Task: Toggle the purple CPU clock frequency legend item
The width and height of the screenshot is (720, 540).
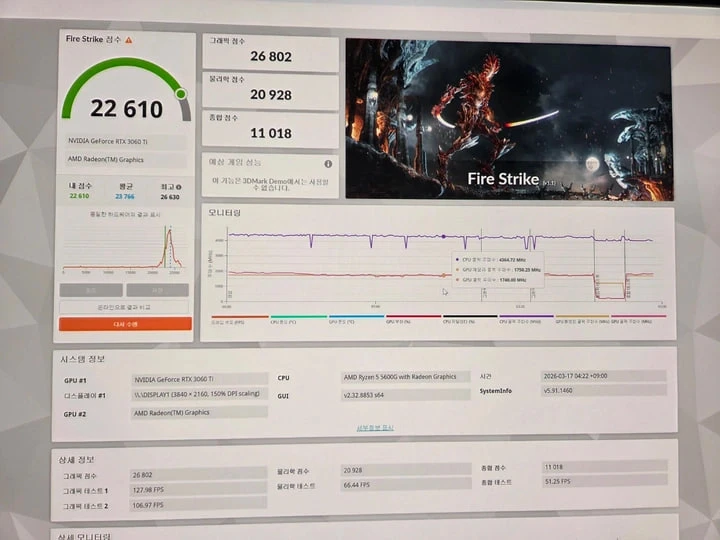Action: point(526,320)
